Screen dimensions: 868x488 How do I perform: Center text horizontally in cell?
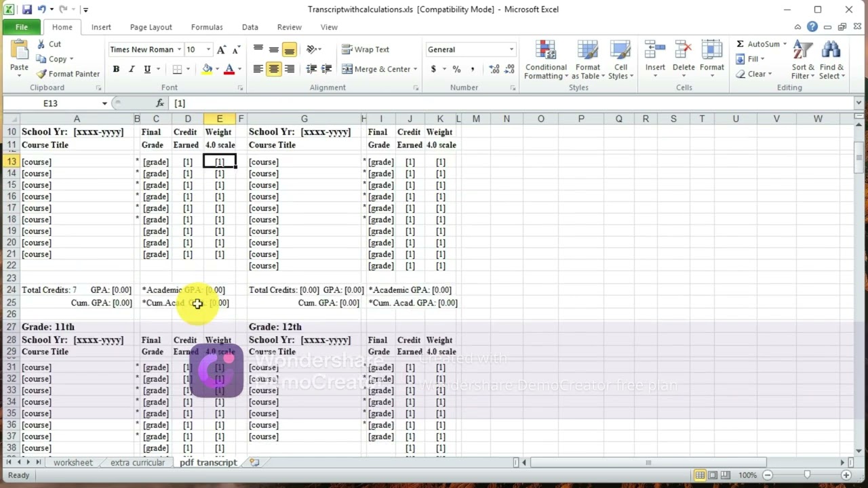273,69
